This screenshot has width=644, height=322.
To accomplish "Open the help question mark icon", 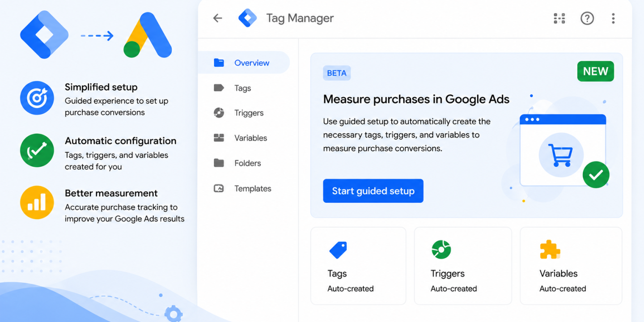I will click(587, 18).
